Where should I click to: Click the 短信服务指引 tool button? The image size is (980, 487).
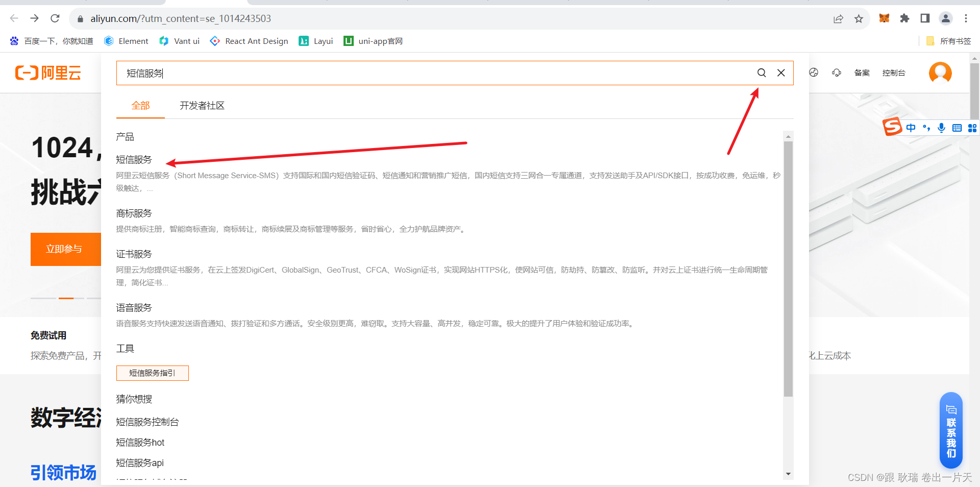[x=153, y=373]
